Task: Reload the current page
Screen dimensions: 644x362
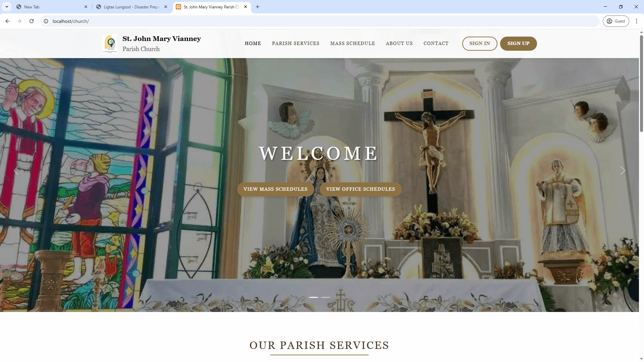Action: point(32,21)
